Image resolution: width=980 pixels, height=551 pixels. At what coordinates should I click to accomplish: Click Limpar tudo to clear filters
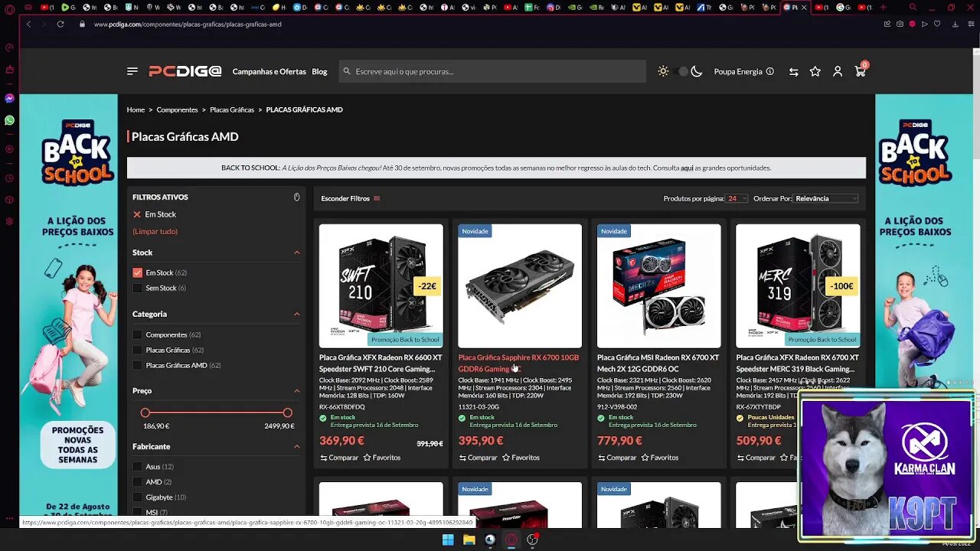click(155, 231)
